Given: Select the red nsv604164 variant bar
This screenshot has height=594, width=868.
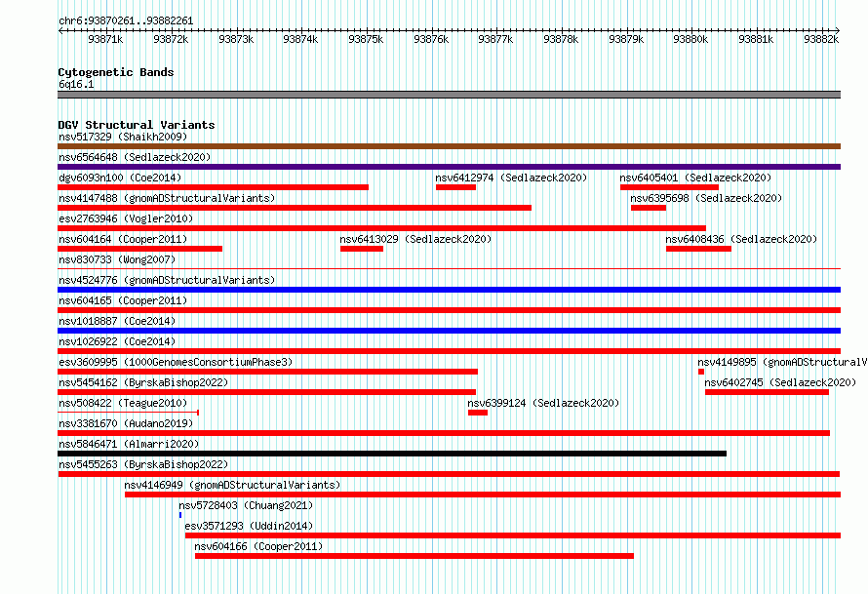Looking at the screenshot, I should pos(140,249).
